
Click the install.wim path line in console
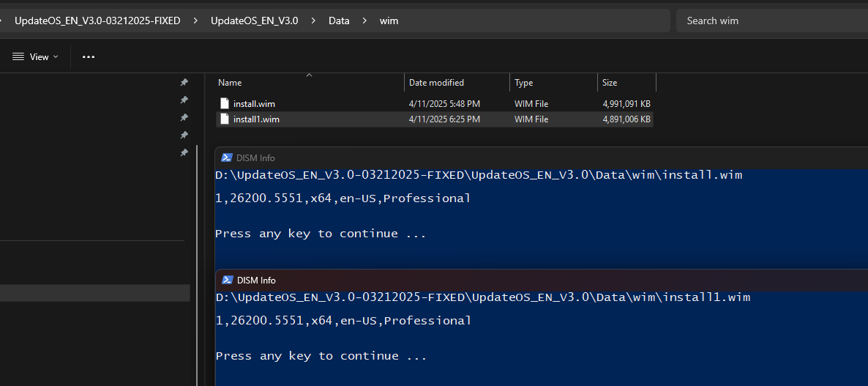point(479,176)
